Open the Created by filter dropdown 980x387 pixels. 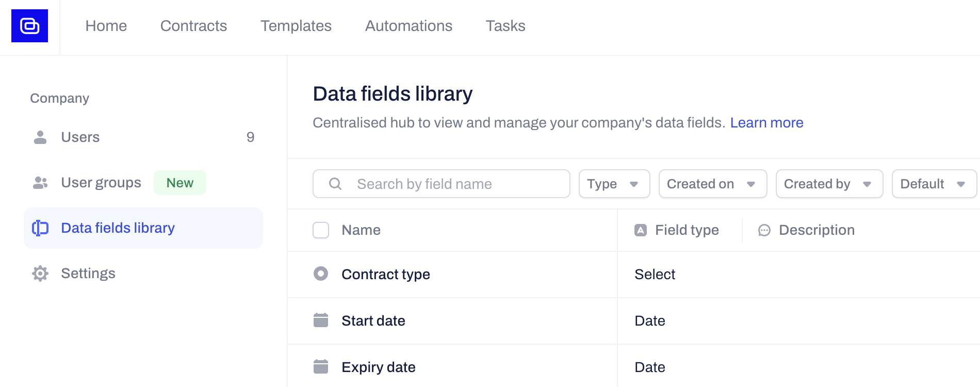tap(829, 184)
